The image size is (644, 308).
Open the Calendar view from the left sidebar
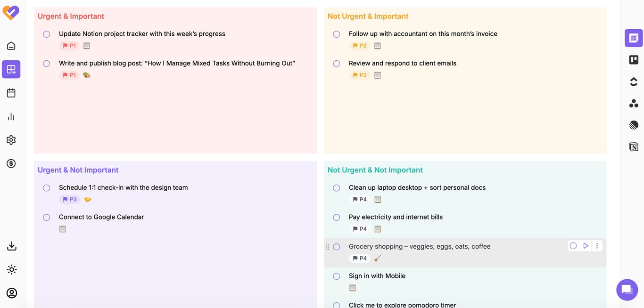point(11,92)
